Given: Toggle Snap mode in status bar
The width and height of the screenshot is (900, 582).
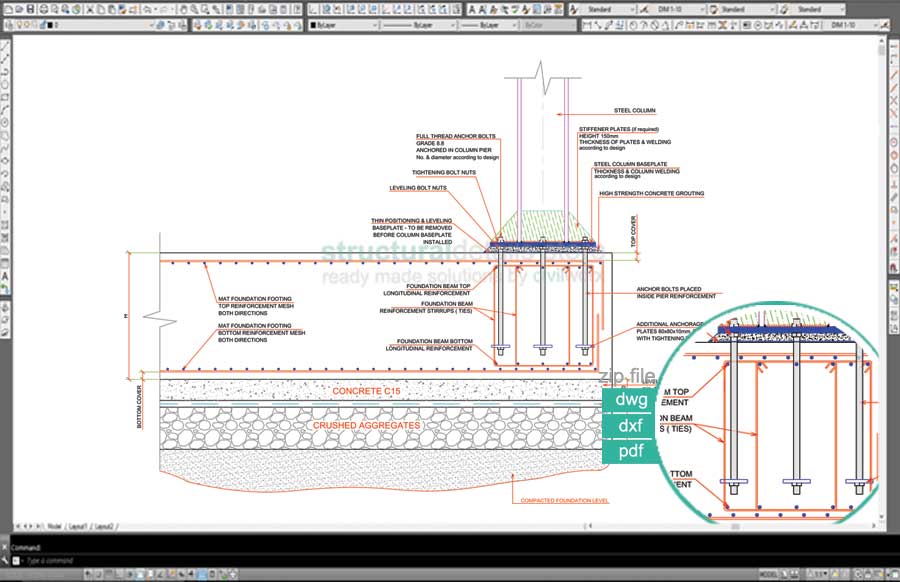Looking at the screenshot, I should [98, 573].
